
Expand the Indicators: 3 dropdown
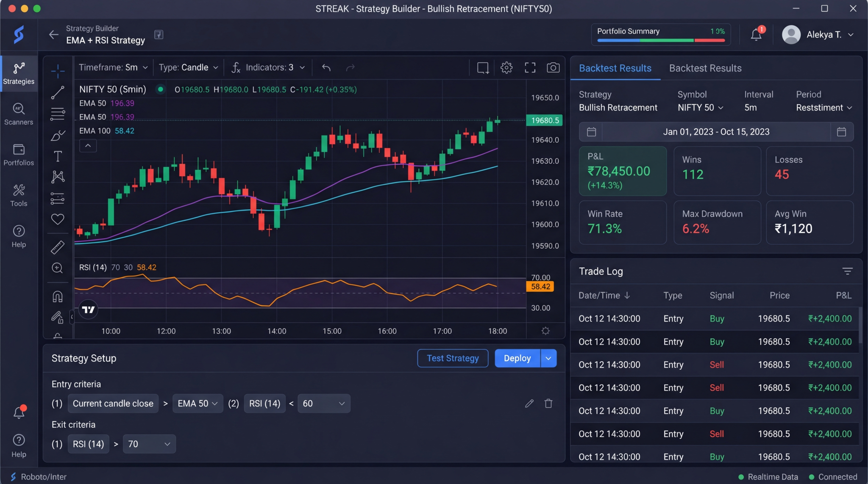pos(269,68)
